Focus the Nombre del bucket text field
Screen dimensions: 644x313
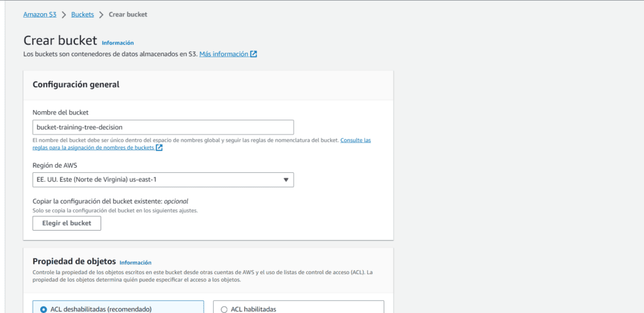(x=163, y=127)
